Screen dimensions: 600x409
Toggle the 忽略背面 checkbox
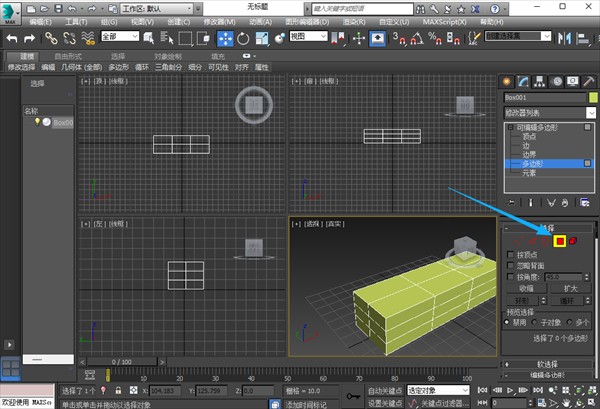512,267
